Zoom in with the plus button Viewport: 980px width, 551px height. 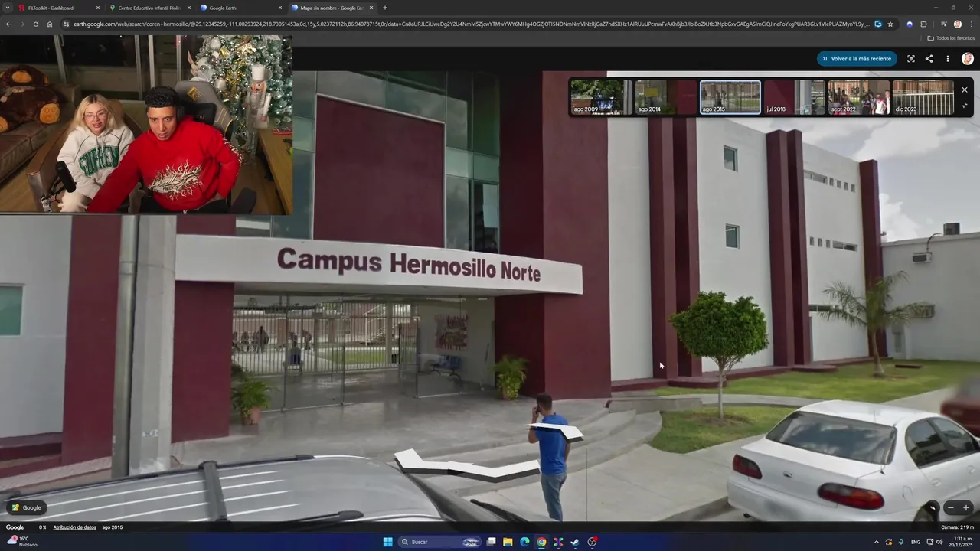coord(966,507)
